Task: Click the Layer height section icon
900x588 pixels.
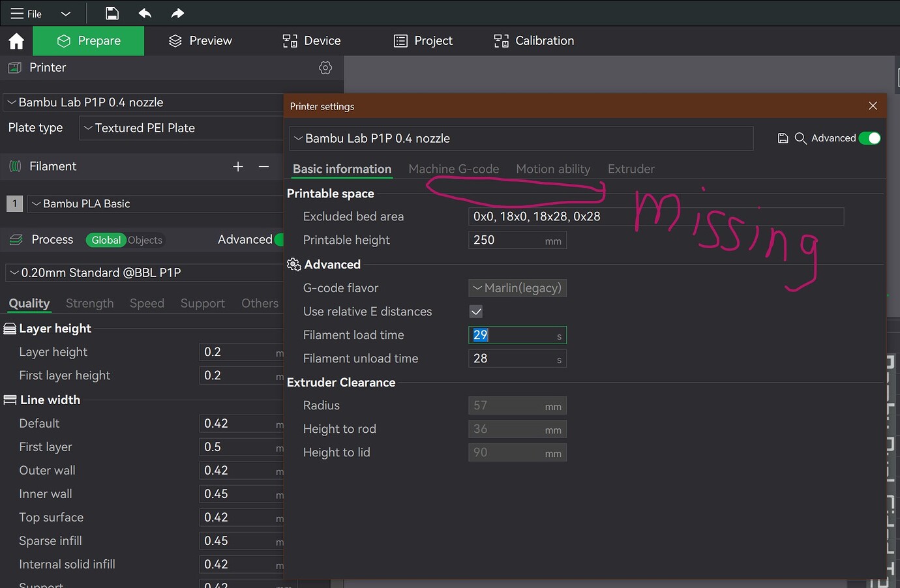Action: (10, 329)
